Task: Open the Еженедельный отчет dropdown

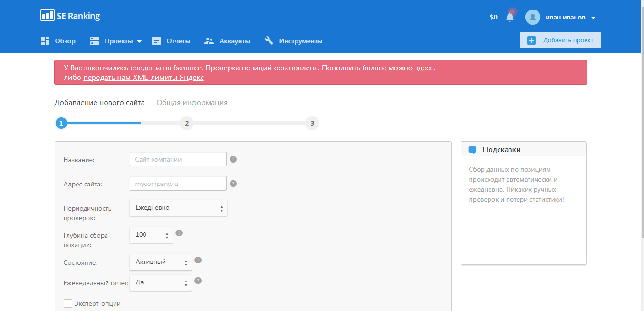Action: (x=160, y=282)
